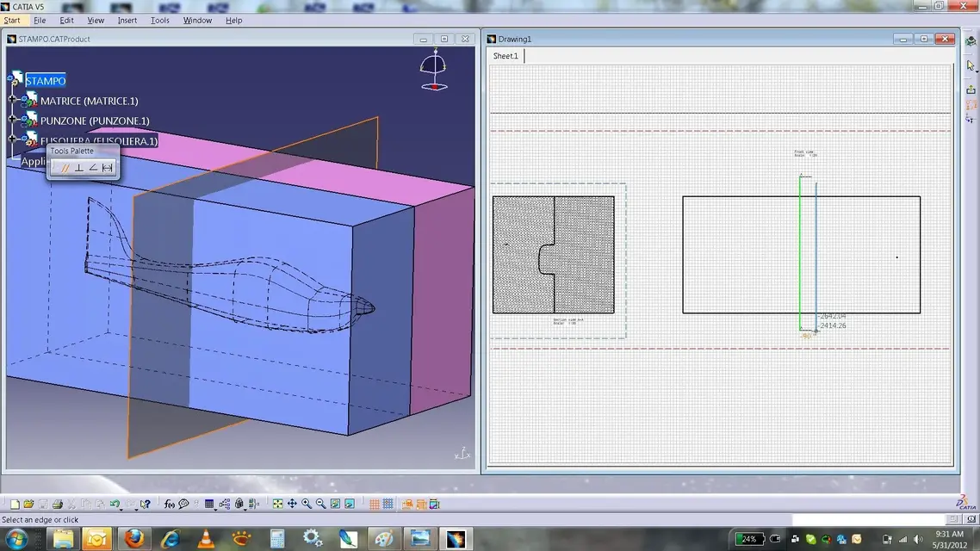
Task: Select the Pan view tool
Action: pos(292,505)
